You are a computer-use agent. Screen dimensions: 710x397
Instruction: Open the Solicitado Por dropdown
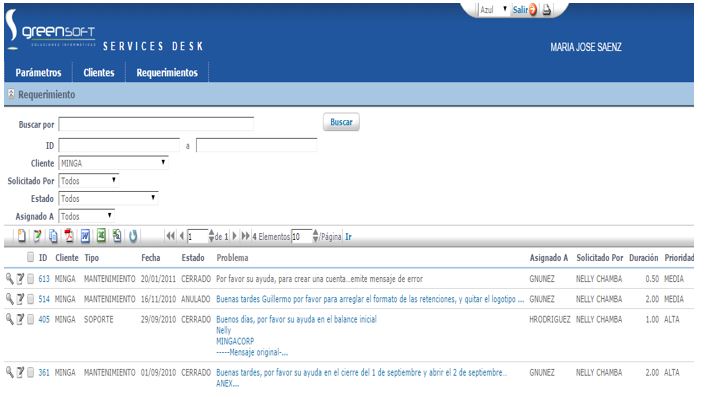coord(89,181)
